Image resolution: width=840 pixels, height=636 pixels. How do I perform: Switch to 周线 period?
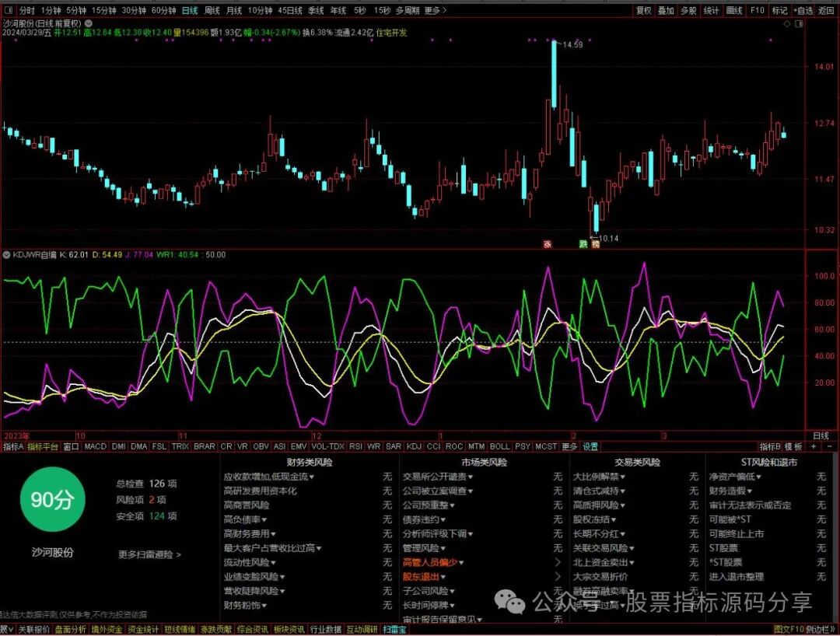212,10
